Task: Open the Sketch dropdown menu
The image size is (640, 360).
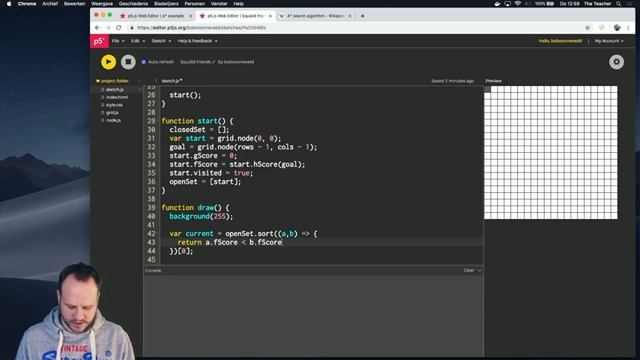Action: pos(161,41)
